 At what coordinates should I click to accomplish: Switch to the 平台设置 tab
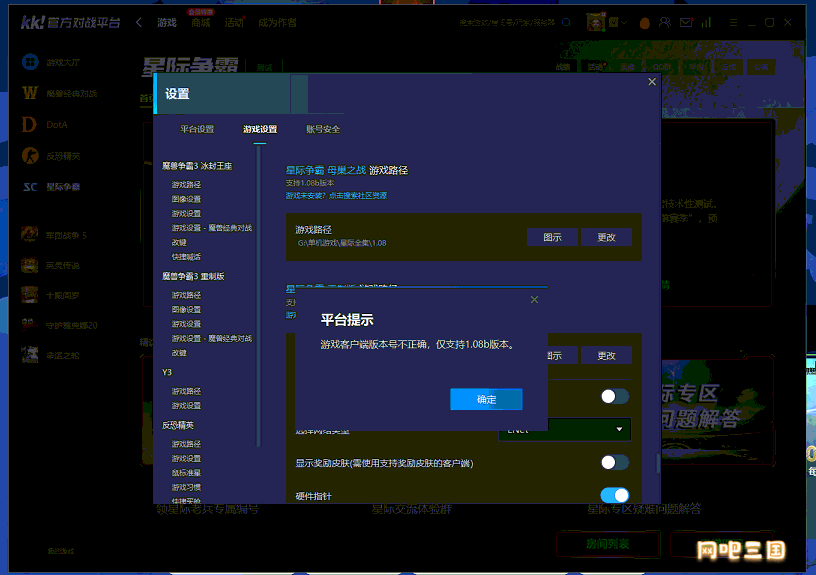coord(197,129)
